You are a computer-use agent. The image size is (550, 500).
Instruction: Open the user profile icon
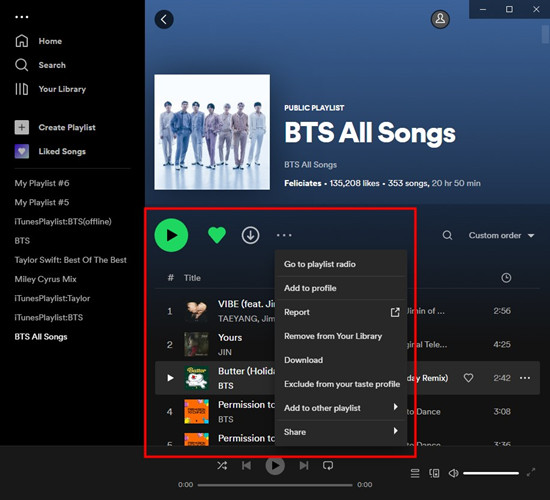(440, 19)
